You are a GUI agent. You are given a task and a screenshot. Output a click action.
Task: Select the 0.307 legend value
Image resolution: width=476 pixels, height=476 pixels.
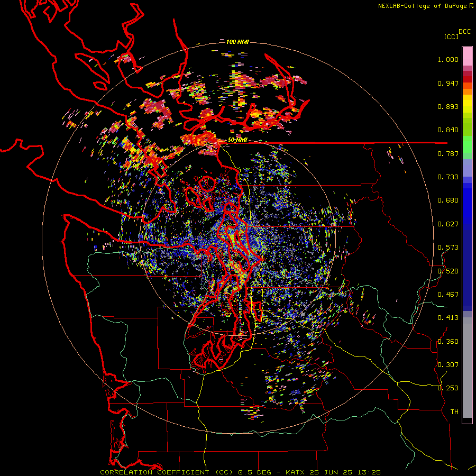[x=448, y=365]
